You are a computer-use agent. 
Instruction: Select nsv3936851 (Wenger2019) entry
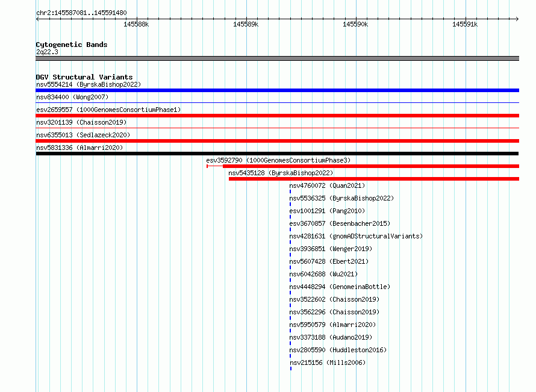point(331,249)
